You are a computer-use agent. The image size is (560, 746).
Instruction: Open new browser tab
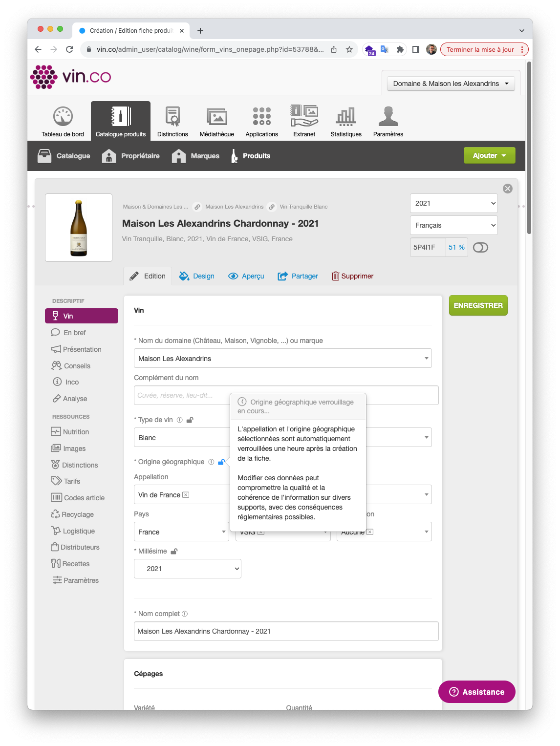pyautogui.click(x=200, y=31)
